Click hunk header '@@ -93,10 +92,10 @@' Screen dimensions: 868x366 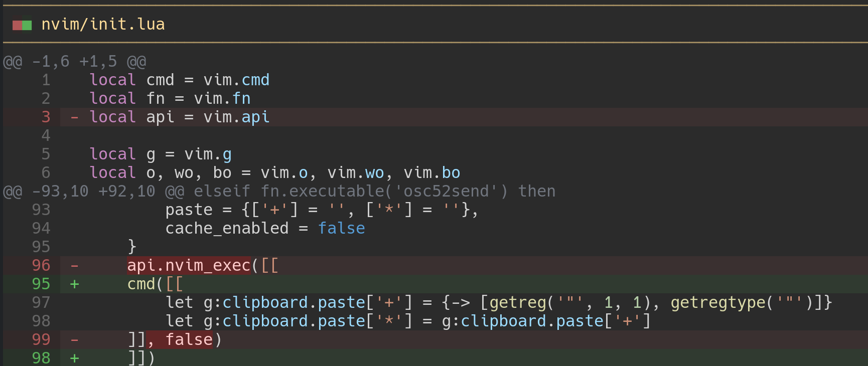[94, 192]
